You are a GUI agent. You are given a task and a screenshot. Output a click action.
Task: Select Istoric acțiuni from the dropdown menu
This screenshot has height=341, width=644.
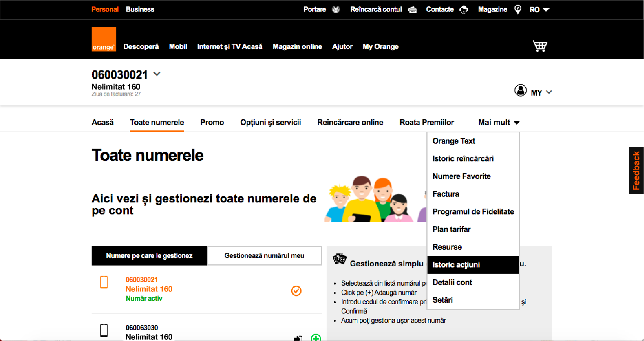pos(456,265)
